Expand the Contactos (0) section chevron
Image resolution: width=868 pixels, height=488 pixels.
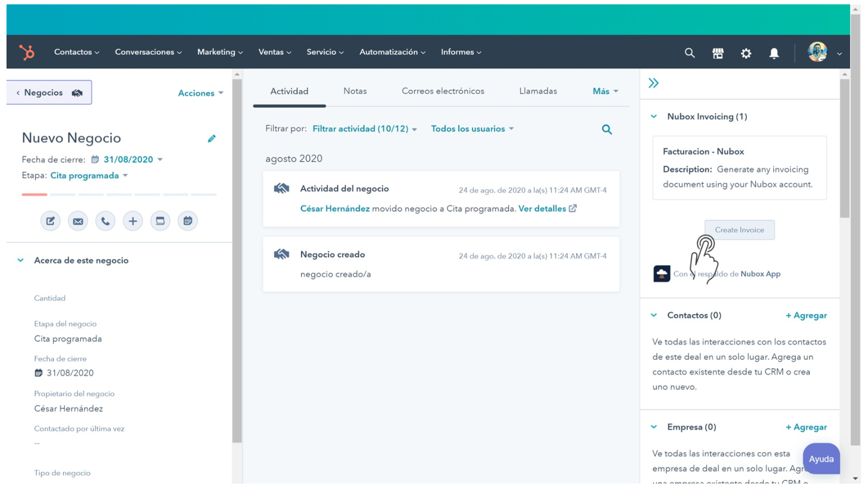pos(653,315)
